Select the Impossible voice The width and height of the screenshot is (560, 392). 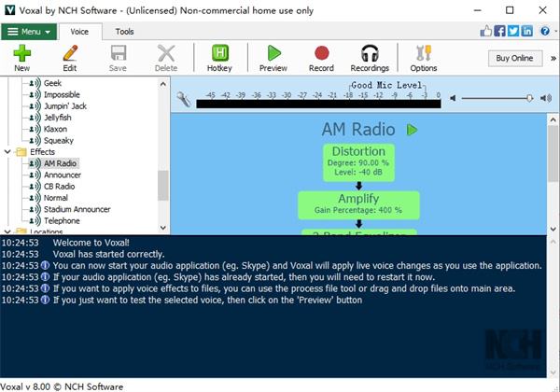(62, 94)
